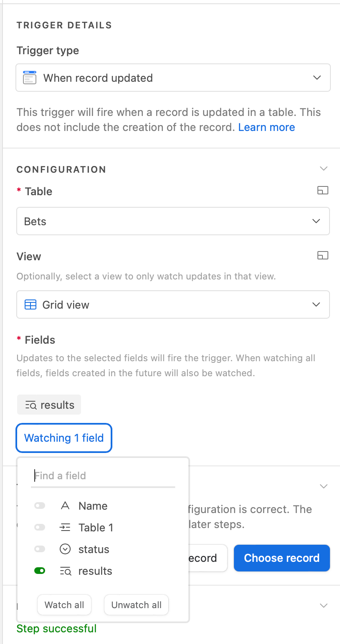Toggle on the Table 1 field watch
This screenshot has height=644, width=340.
coord(40,528)
